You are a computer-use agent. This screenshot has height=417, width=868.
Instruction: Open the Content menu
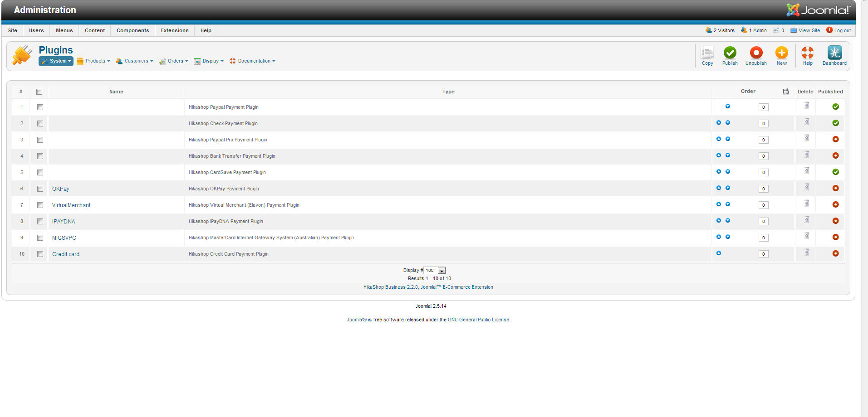coord(95,30)
